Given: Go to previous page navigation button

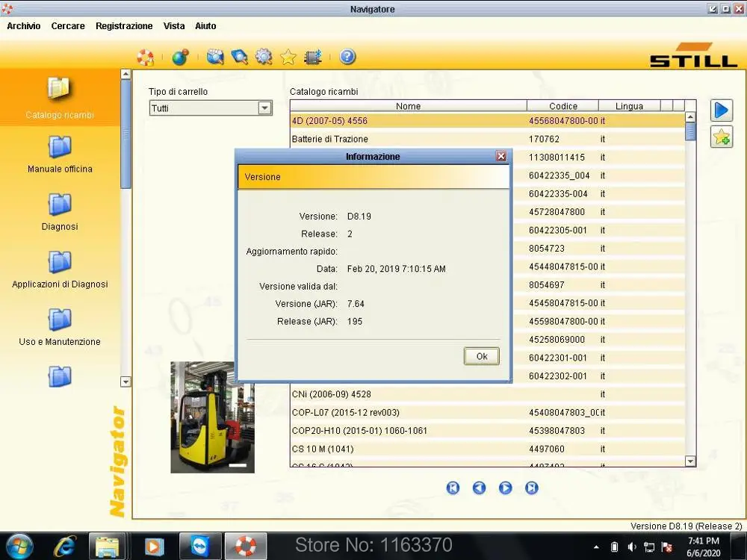Looking at the screenshot, I should coord(479,488).
